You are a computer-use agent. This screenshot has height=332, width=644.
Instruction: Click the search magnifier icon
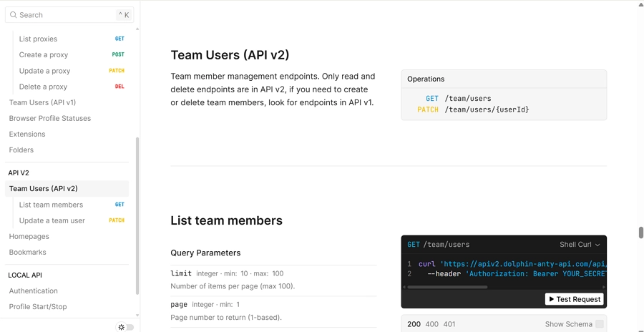pyautogui.click(x=14, y=15)
